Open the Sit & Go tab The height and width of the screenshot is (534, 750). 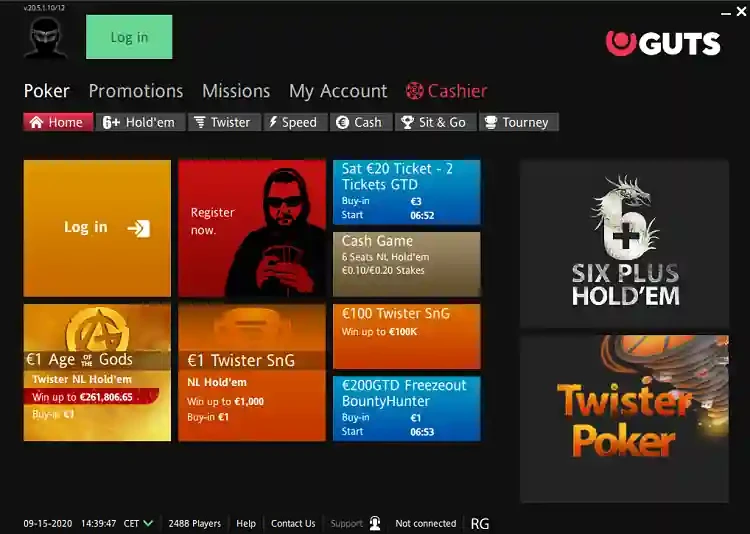point(433,122)
